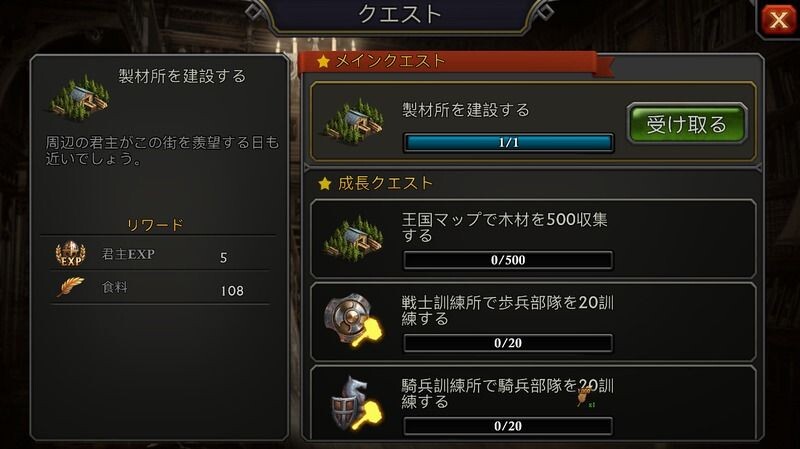Click the 0/500 wood progress bar
Image resolution: width=800 pixels, height=449 pixels.
[x=508, y=260]
